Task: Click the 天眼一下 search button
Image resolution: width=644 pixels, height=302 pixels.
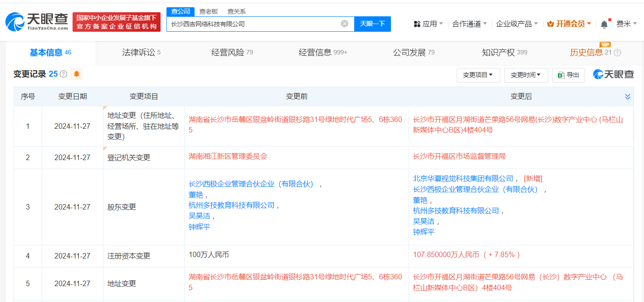Action: [372, 24]
